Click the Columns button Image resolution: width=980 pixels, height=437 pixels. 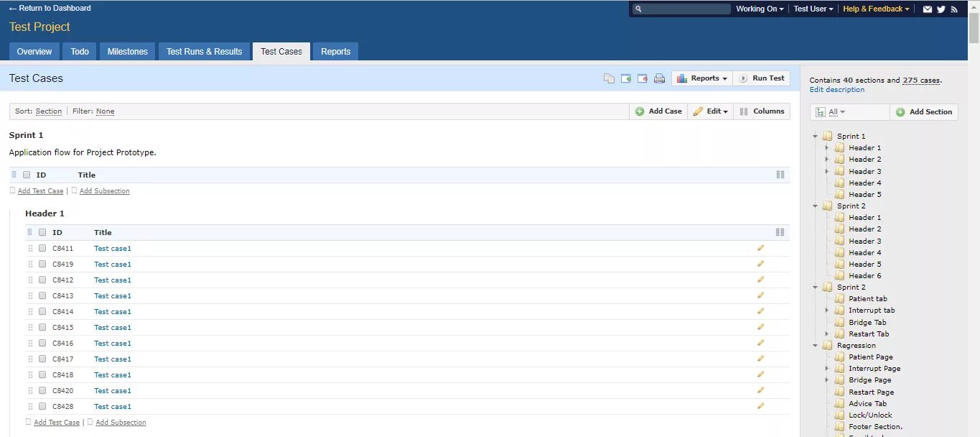click(x=762, y=111)
